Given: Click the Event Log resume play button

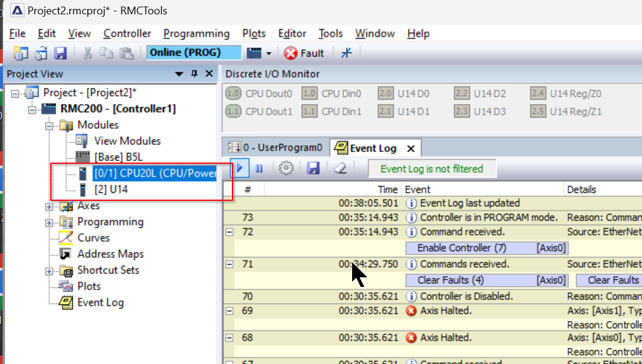Looking at the screenshot, I should tap(240, 169).
